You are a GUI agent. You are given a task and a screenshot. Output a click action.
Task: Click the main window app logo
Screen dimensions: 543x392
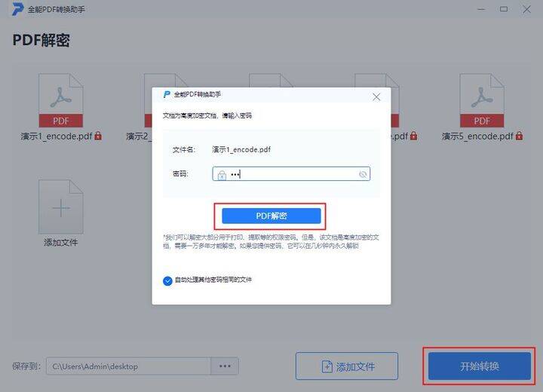(17, 9)
